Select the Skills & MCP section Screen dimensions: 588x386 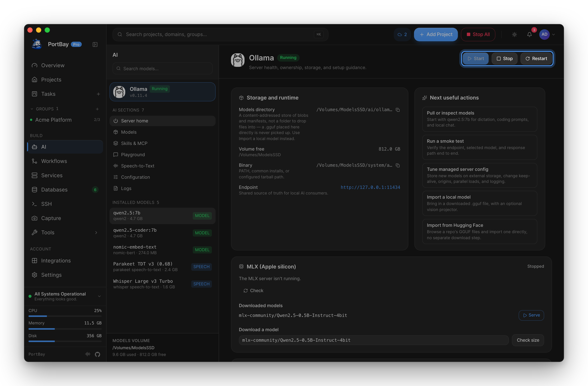(162, 143)
